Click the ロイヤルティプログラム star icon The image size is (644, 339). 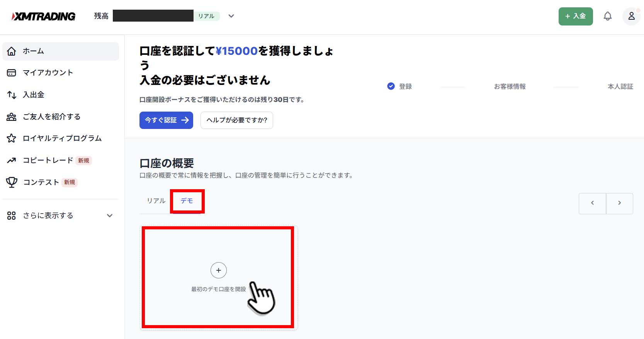coord(12,138)
